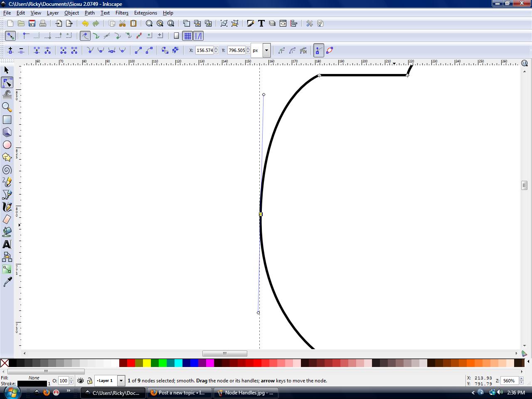The height and width of the screenshot is (399, 532).
Task: Insert new node with plus icon
Action: tap(10, 50)
